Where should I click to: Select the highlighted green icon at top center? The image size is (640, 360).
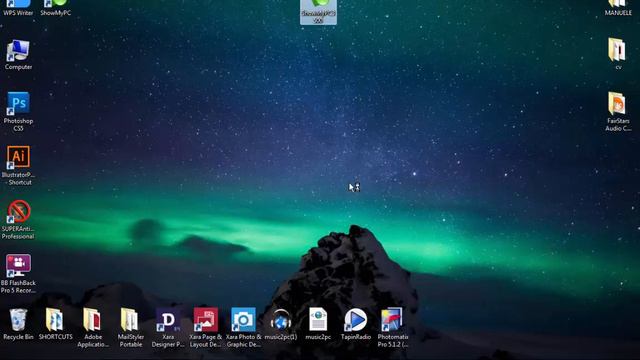tap(318, 12)
